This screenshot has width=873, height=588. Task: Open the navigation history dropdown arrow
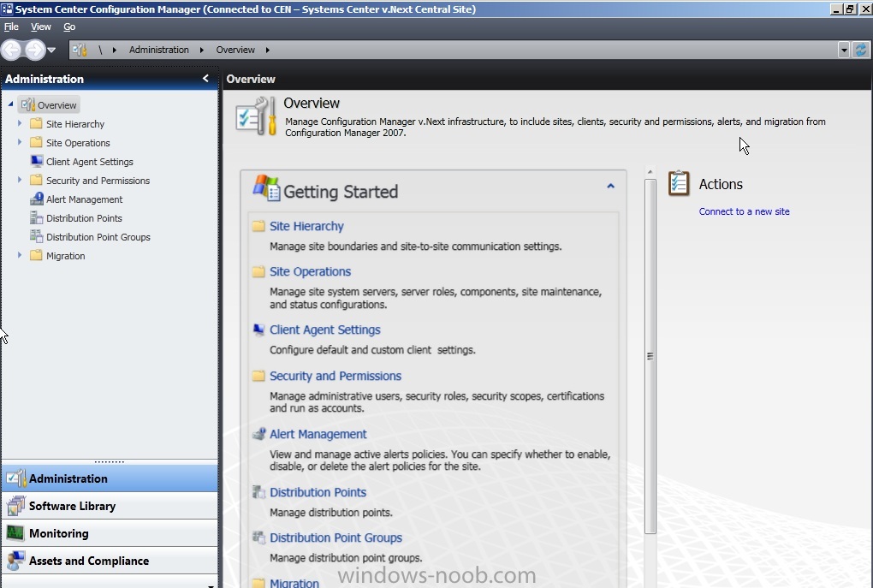point(51,50)
